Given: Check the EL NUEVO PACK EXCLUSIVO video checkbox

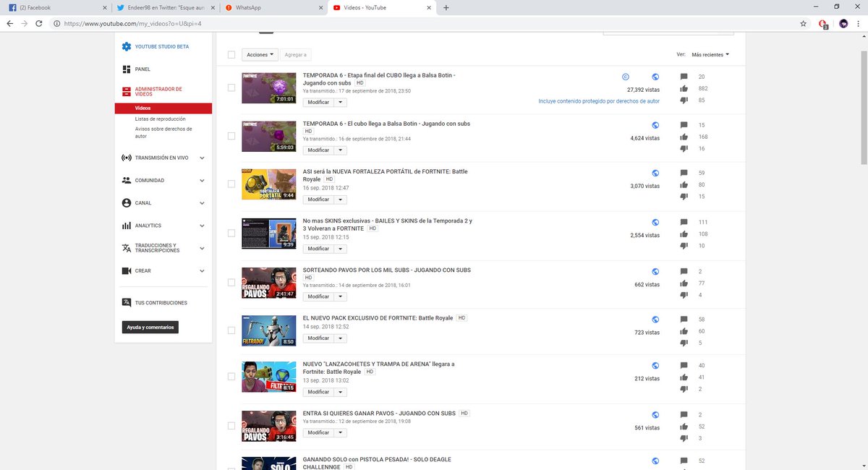Looking at the screenshot, I should click(231, 330).
